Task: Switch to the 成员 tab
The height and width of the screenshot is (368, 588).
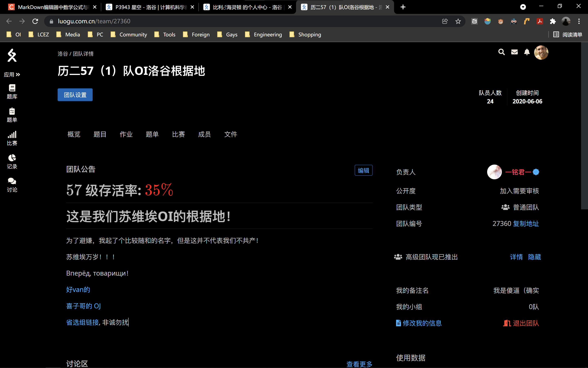Action: tap(204, 134)
